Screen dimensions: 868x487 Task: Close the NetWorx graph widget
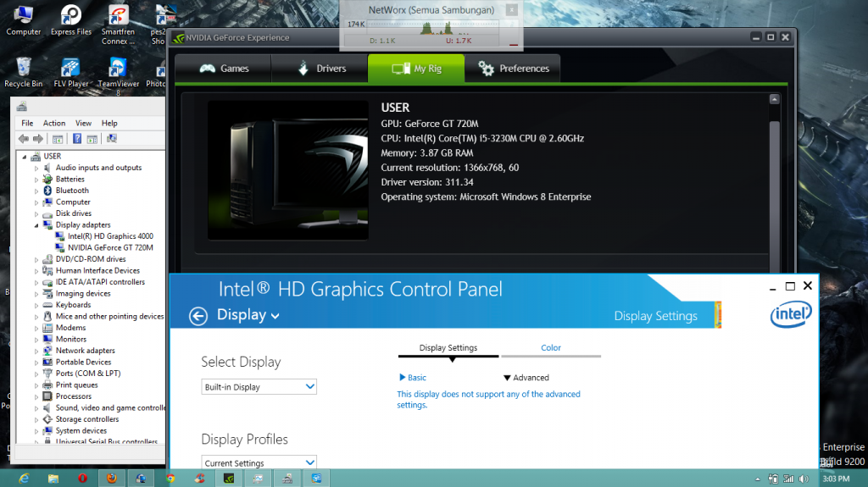(x=512, y=10)
